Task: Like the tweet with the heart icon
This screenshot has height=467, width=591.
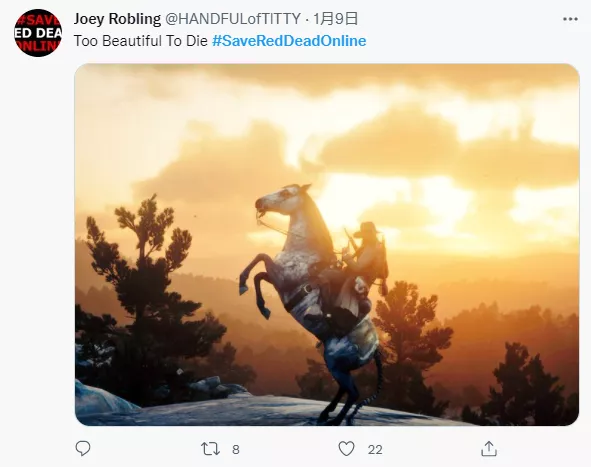Action: [346, 449]
